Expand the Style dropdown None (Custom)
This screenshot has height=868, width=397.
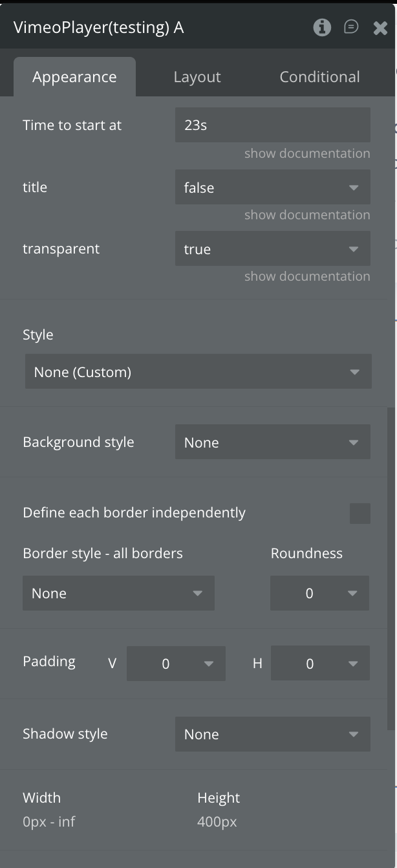[198, 372]
